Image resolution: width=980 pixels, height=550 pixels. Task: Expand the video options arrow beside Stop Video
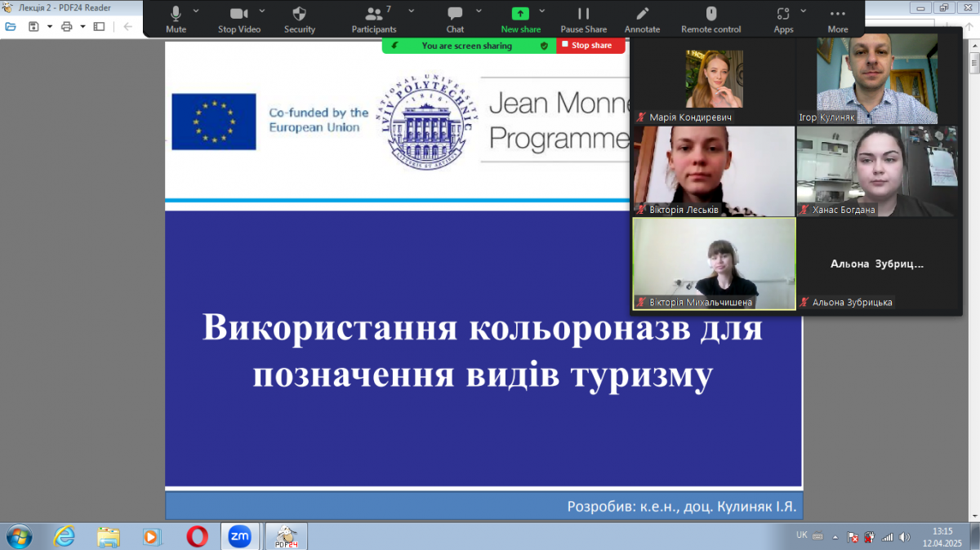coord(262,11)
